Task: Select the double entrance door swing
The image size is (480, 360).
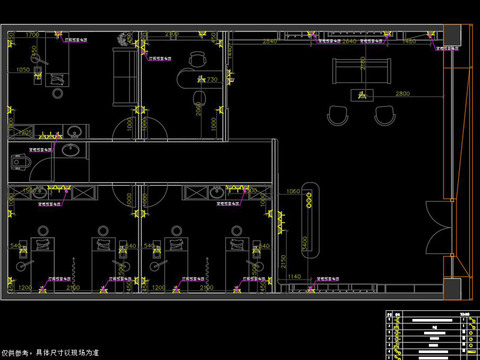Action: pos(438,228)
